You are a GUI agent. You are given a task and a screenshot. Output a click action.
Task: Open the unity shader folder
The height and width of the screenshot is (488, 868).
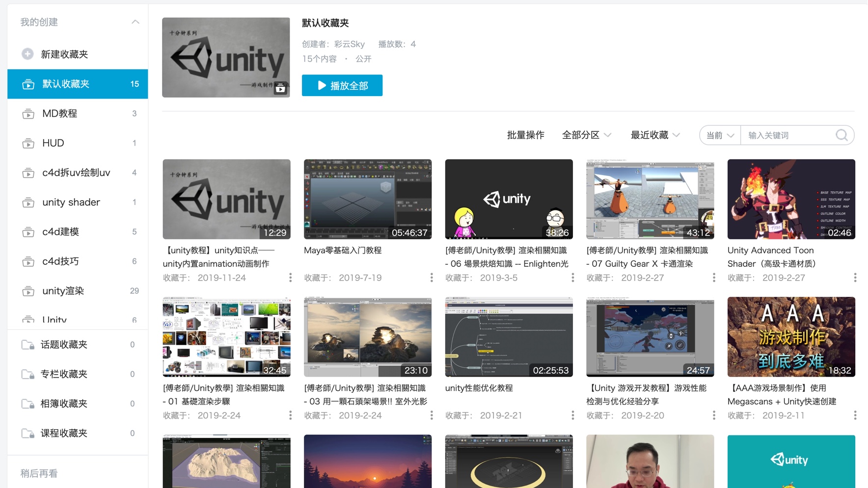coord(78,202)
